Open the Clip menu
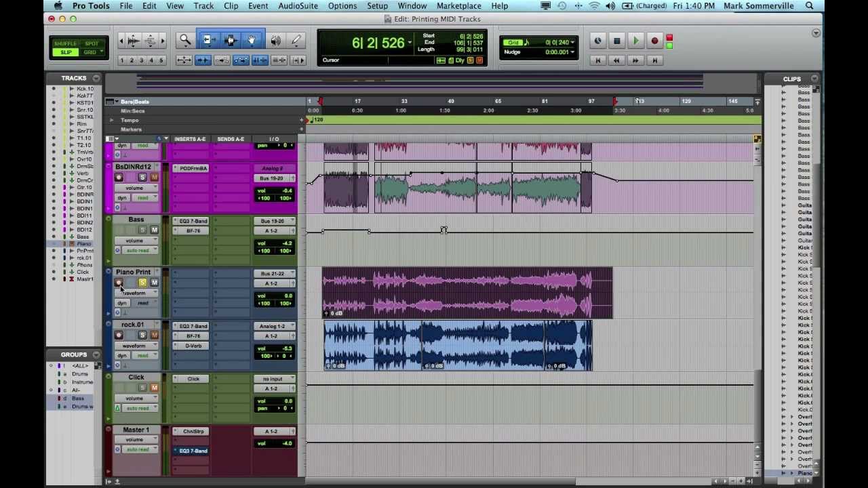The height and width of the screenshot is (488, 868). pos(231,6)
